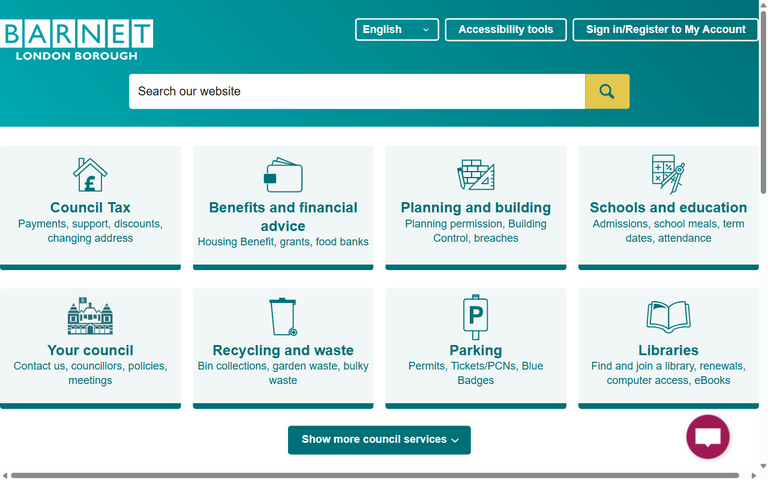This screenshot has width=768, height=480.
Task: Click the Parking sign icon
Action: pyautogui.click(x=476, y=317)
